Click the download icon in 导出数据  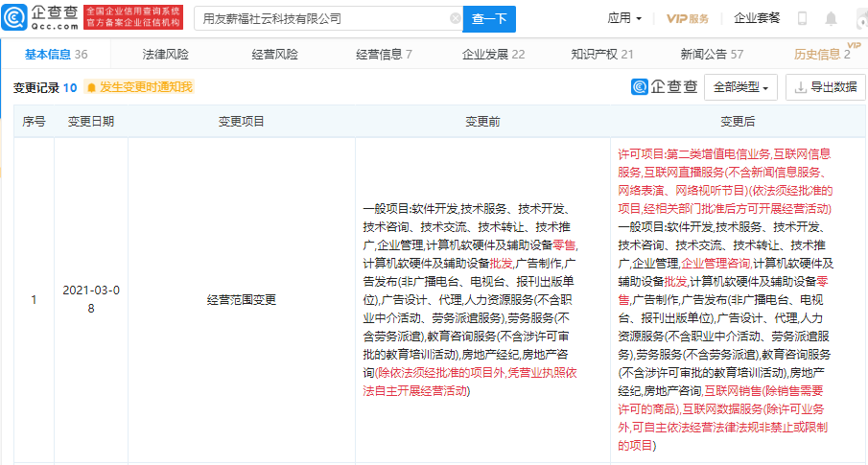tap(800, 87)
